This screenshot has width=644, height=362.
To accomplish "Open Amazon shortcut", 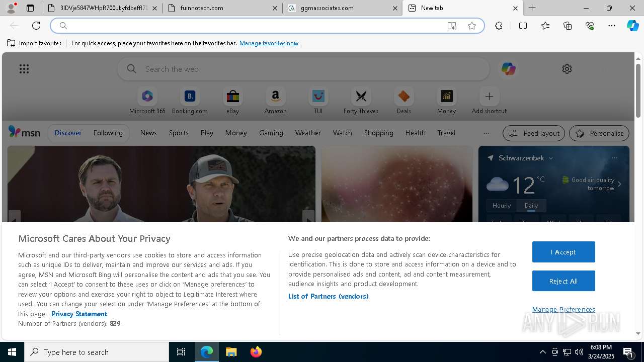I will click(x=275, y=101).
